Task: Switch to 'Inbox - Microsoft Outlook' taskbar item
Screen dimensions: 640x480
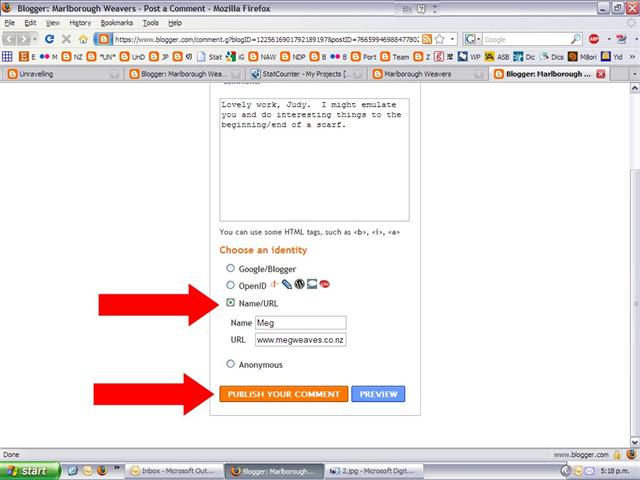Action: point(174,471)
